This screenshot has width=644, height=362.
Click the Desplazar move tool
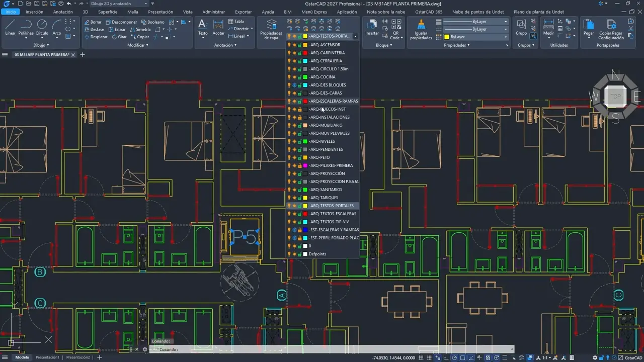[x=95, y=37]
